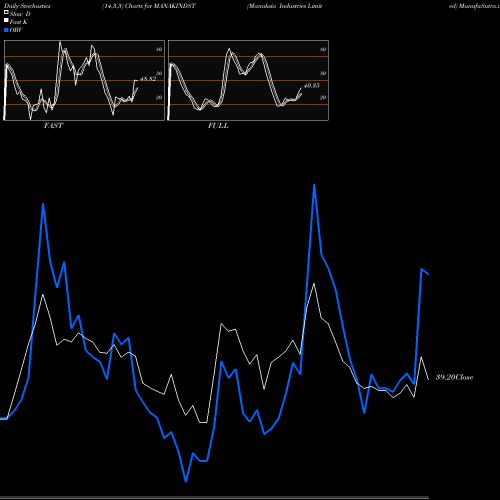Click the 39.20Close price label

[455, 377]
